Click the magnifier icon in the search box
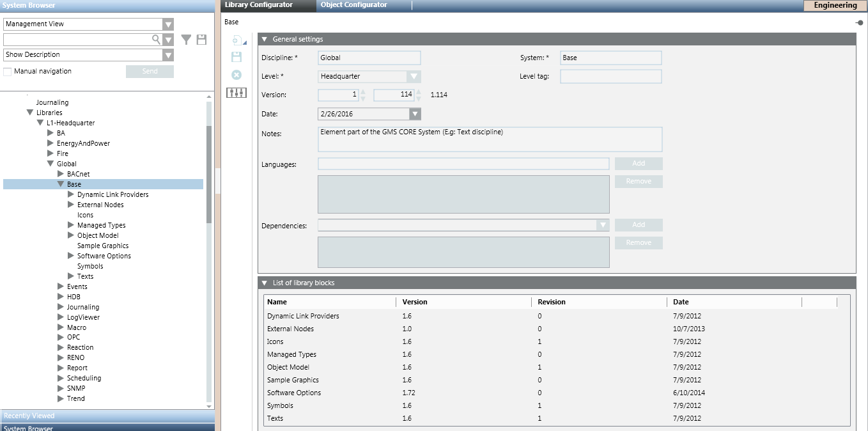868x431 pixels. point(155,40)
